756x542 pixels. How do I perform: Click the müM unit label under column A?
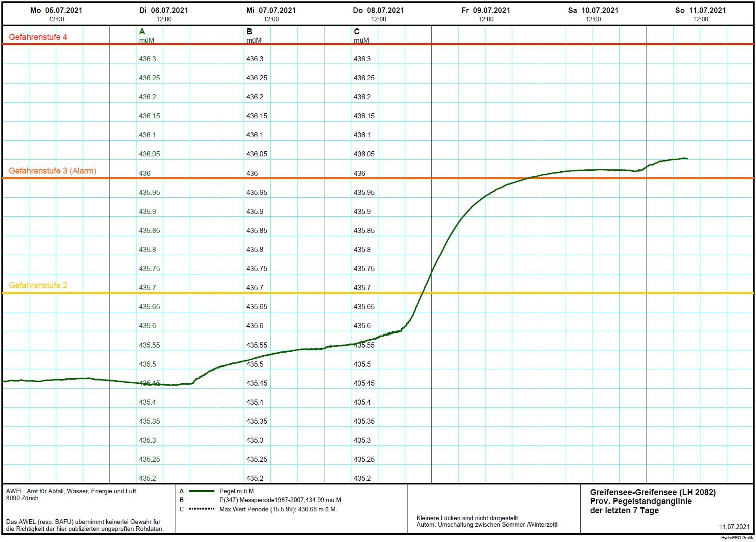click(147, 40)
